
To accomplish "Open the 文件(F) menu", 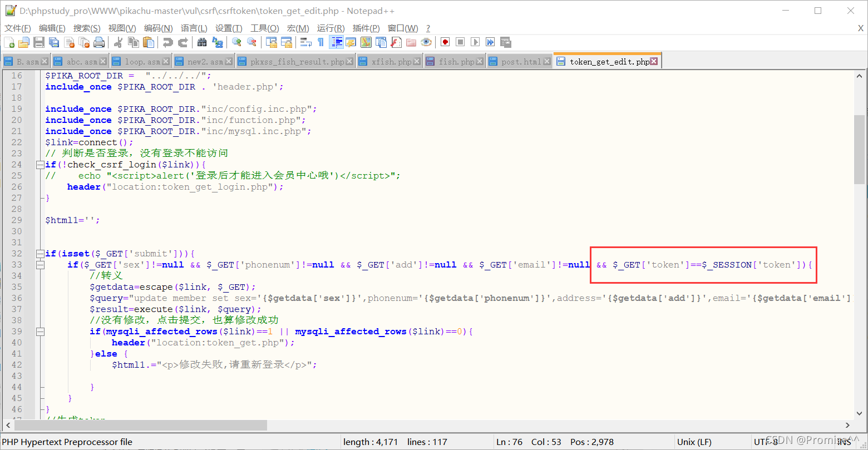I will 18,28.
